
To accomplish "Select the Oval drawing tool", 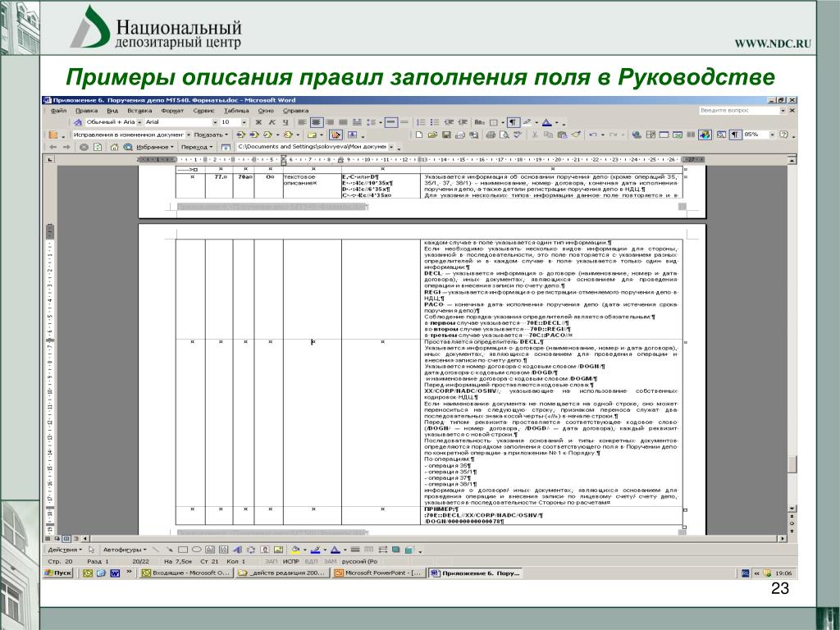I will (x=197, y=550).
